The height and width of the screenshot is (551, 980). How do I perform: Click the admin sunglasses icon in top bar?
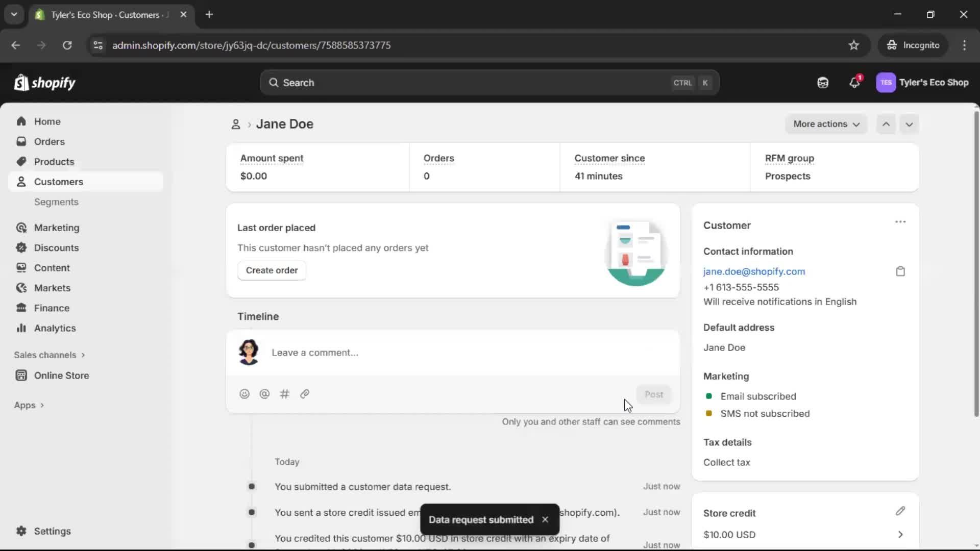click(x=823, y=82)
